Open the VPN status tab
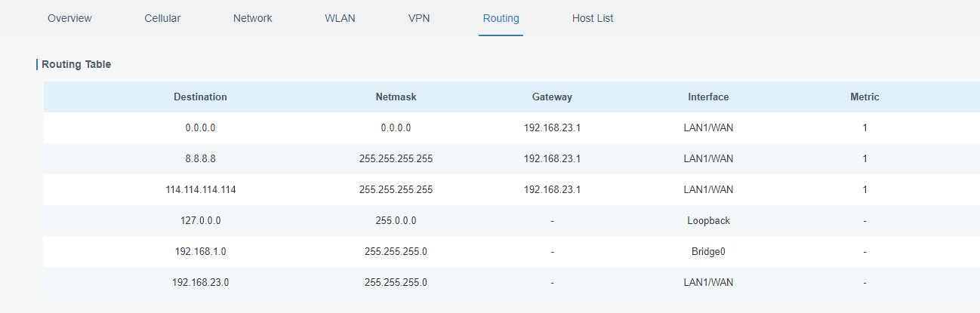 419,18
